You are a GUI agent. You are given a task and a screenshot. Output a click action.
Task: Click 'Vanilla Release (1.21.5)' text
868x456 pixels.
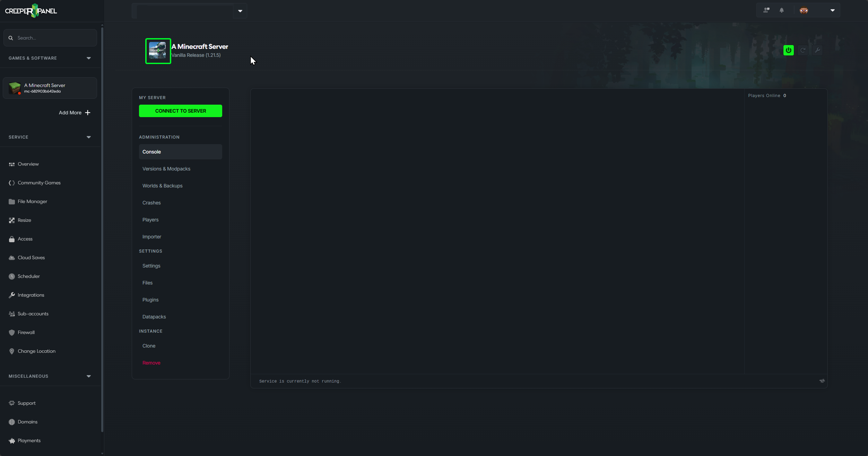pyautogui.click(x=196, y=55)
